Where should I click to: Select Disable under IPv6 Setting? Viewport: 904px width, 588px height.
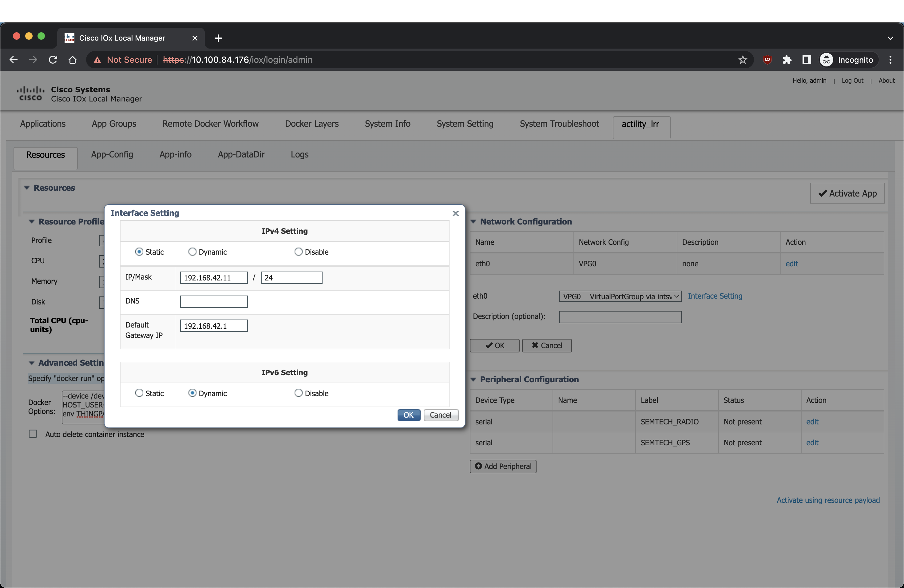point(299,393)
